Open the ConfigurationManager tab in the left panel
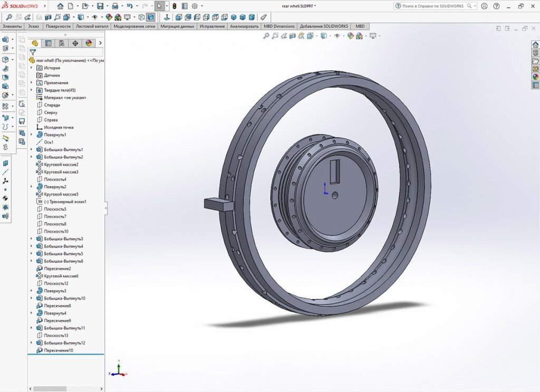 (x=62, y=43)
